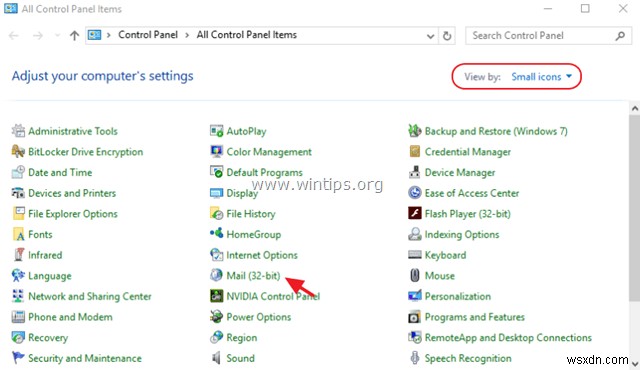Open the Internet Options link
The image size is (640, 370).
[x=262, y=255]
